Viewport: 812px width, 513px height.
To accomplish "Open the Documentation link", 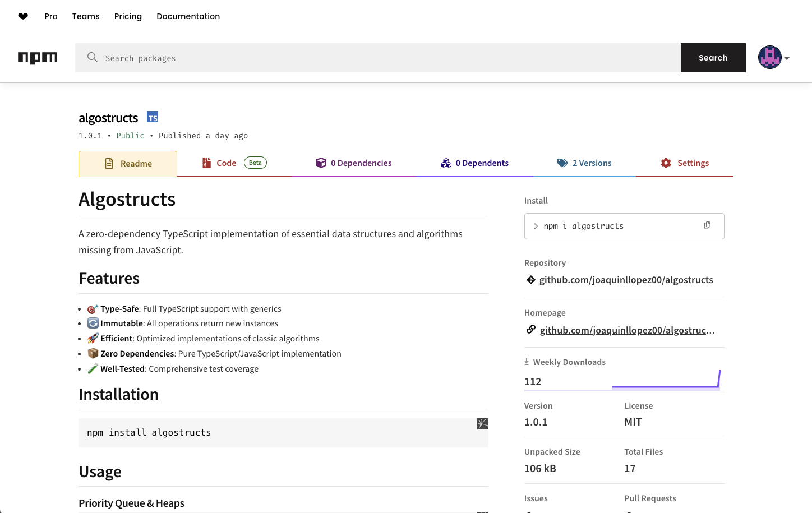I will pyautogui.click(x=188, y=16).
